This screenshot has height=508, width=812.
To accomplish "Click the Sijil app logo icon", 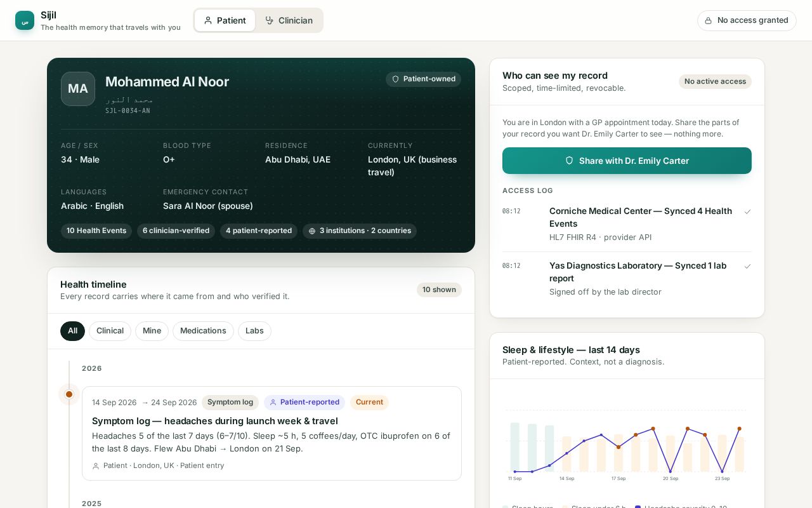I will click(25, 20).
